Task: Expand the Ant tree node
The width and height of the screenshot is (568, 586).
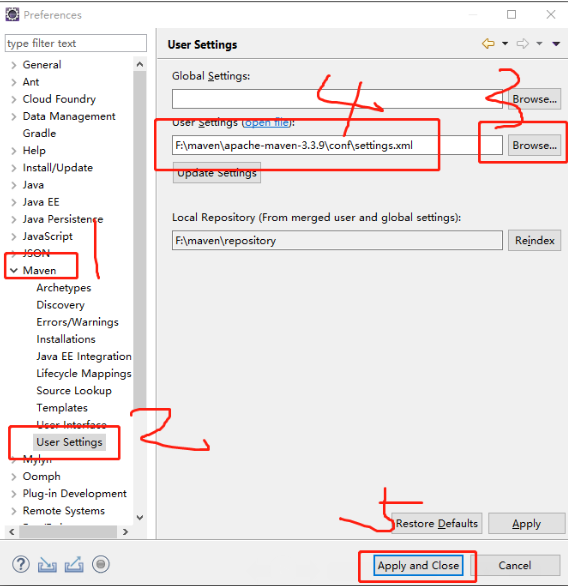Action: (x=14, y=82)
